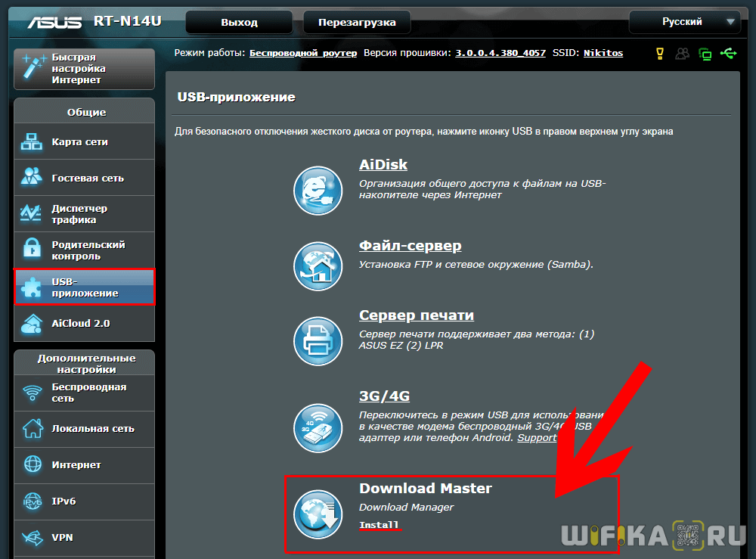Image resolution: width=756 pixels, height=559 pixels.
Task: Click the 3G/4G title link
Action: click(384, 396)
